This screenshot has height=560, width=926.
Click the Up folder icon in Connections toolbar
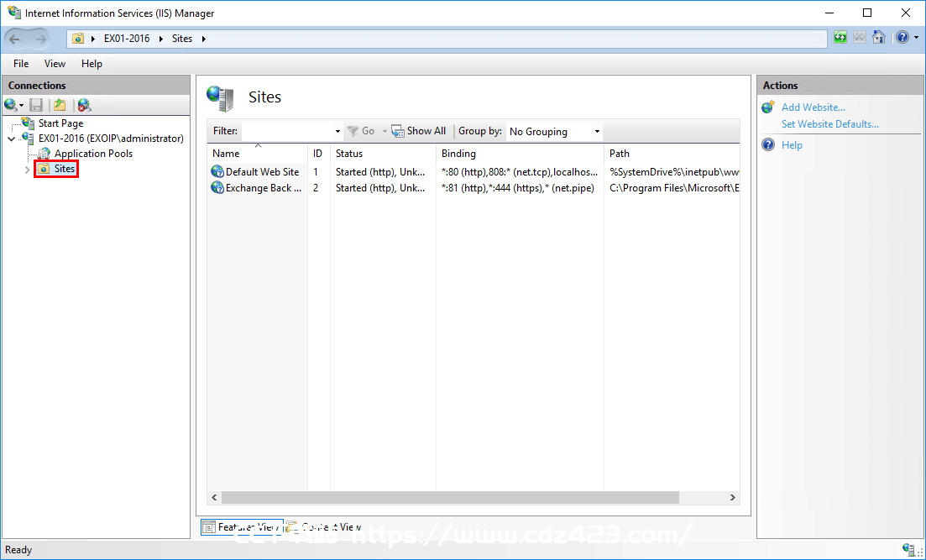pyautogui.click(x=60, y=105)
